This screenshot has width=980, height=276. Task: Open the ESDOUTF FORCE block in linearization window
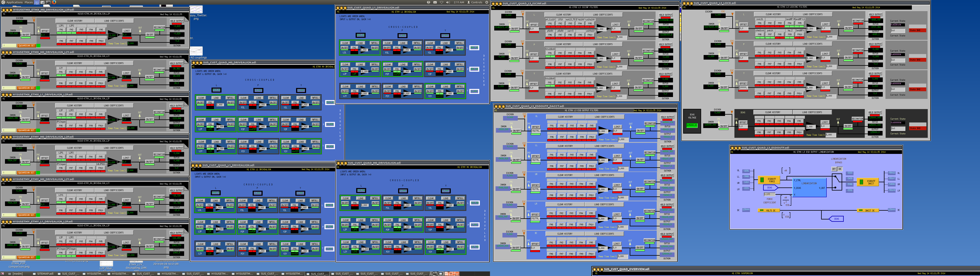[x=769, y=180]
